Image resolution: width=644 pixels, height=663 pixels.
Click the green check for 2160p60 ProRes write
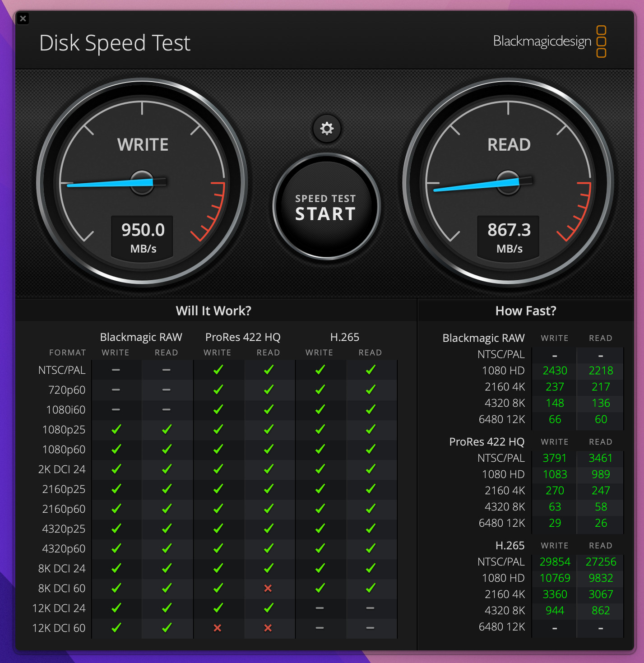[x=218, y=509]
